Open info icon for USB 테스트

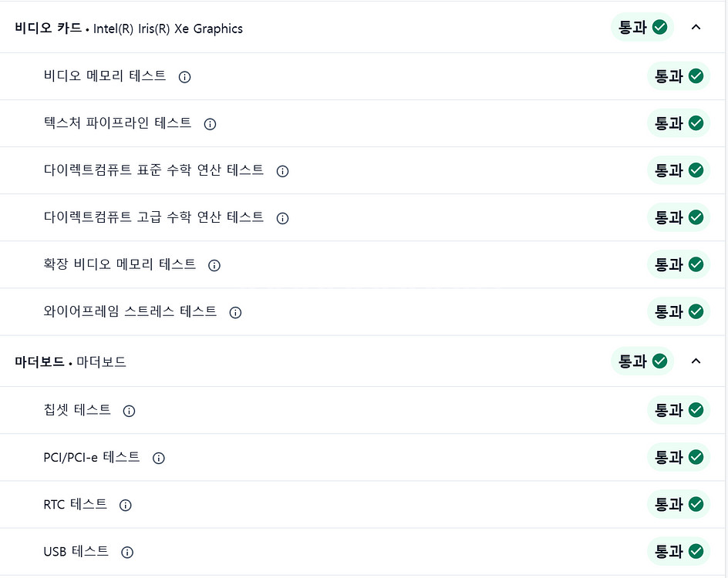click(127, 553)
